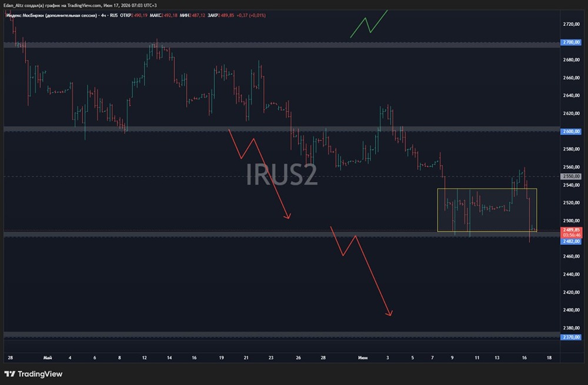Click the 23 date label on time axis
588x385 pixels.
pos(271,357)
